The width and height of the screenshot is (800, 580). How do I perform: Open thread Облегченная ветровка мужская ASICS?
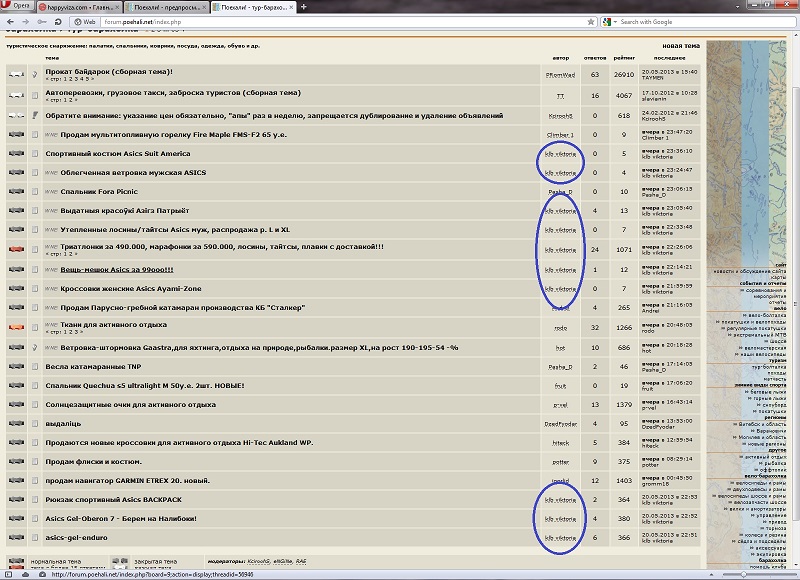[x=133, y=172]
